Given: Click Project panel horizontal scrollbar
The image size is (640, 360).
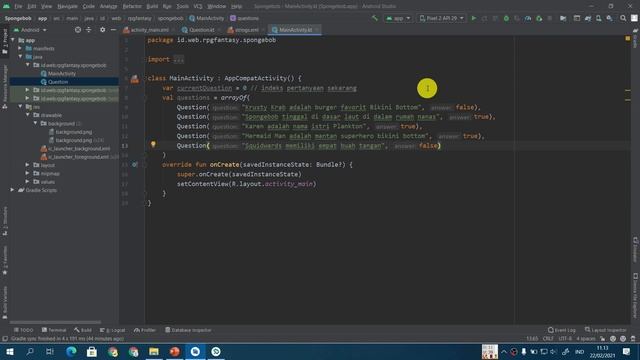Looking at the screenshot, I should tap(55, 322).
